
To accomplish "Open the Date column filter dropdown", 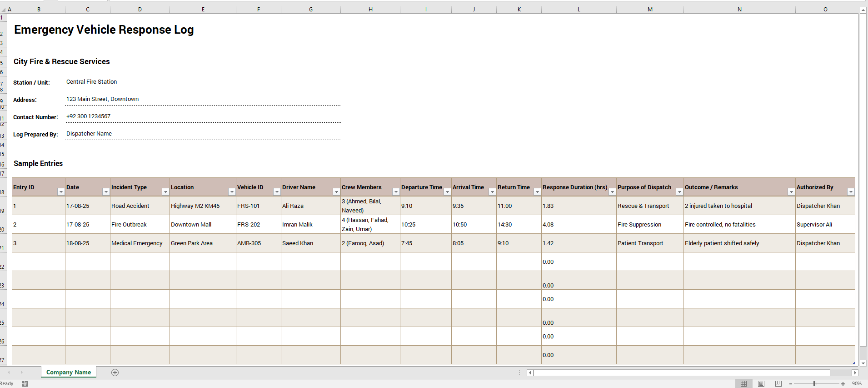I will (x=106, y=192).
